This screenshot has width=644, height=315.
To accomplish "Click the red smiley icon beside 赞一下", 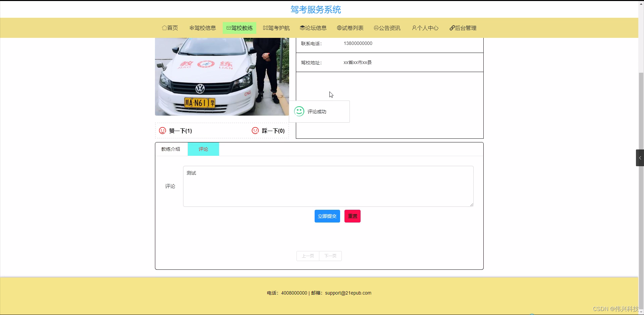I will click(162, 131).
